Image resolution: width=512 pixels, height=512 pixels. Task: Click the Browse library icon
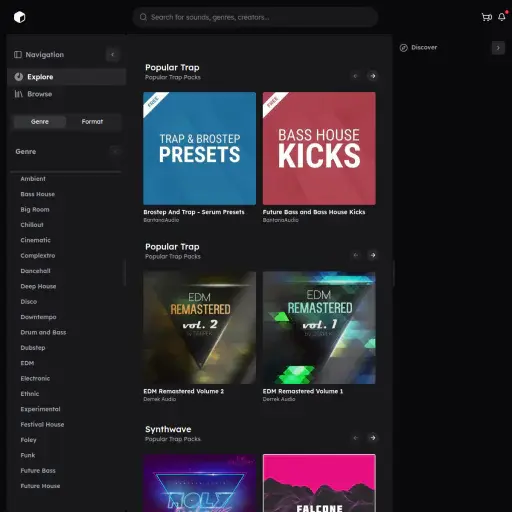coord(19,94)
